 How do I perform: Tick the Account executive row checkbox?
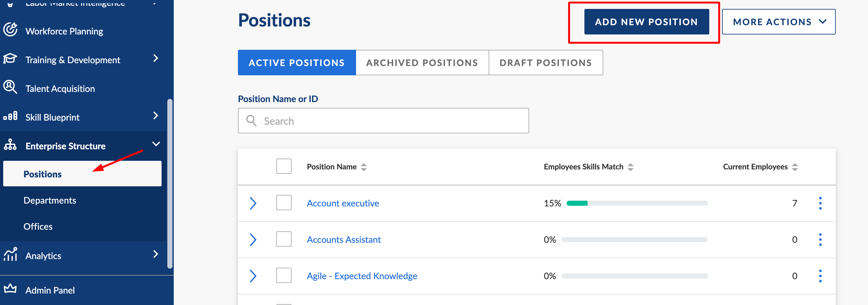tap(283, 203)
